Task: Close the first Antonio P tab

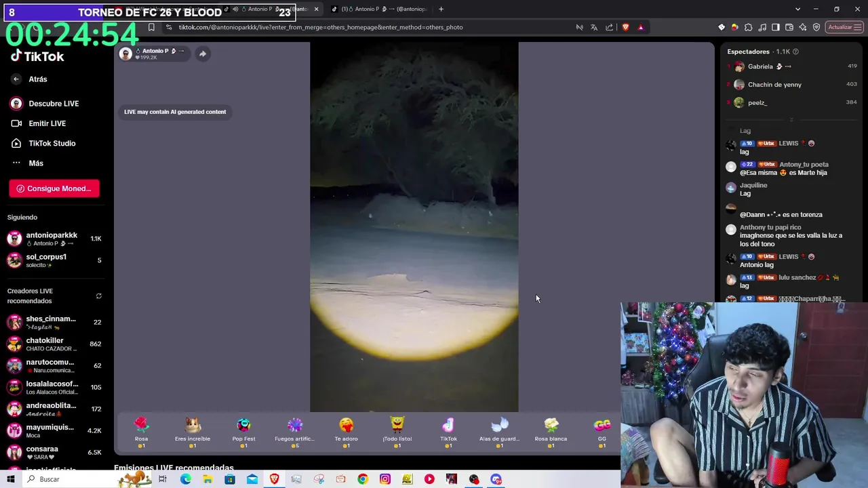Action: tap(316, 9)
